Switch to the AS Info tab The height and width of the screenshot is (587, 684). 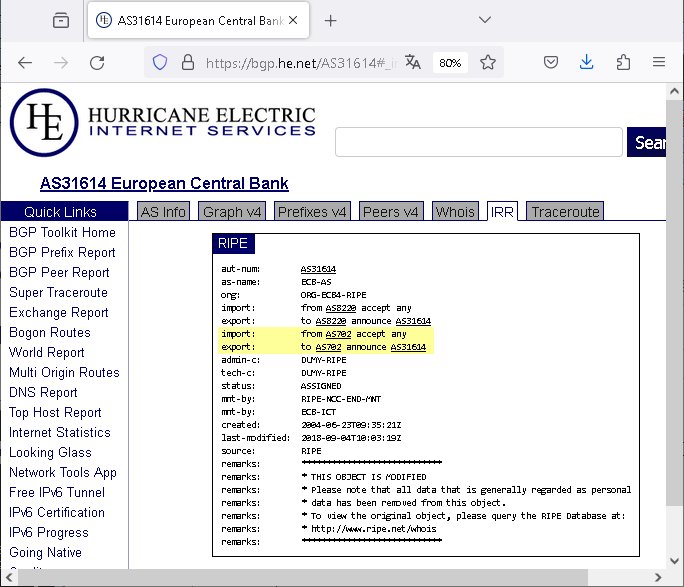pos(163,212)
